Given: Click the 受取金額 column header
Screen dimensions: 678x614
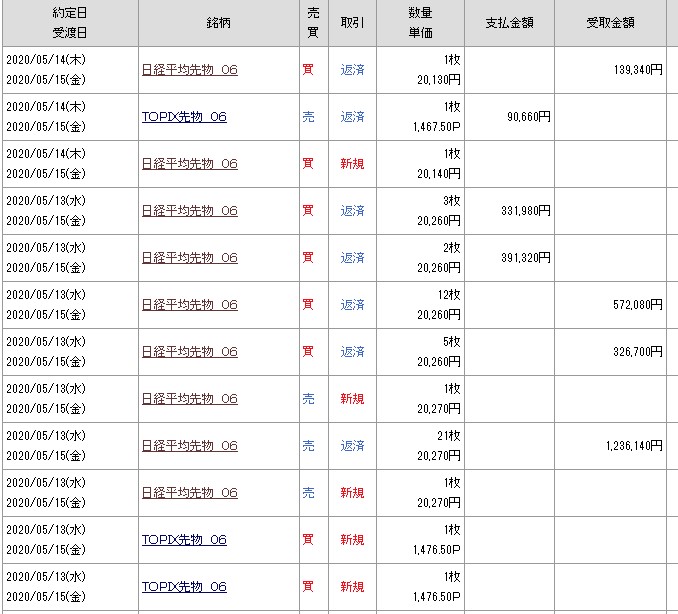Looking at the screenshot, I should (x=610, y=23).
